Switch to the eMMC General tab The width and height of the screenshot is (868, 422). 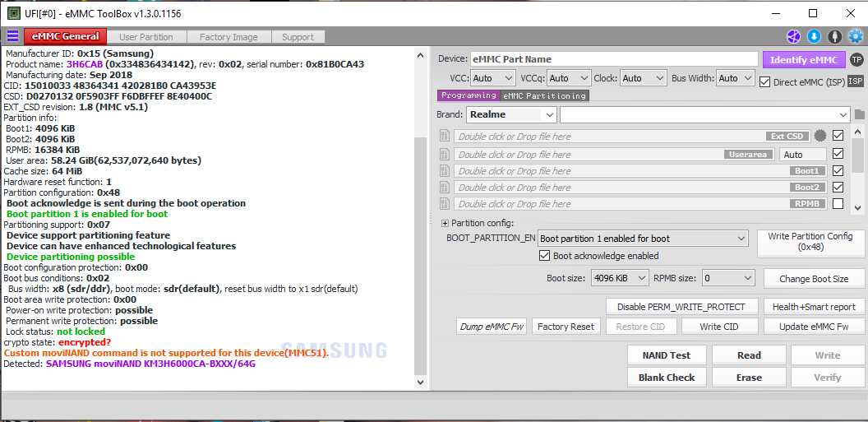pyautogui.click(x=65, y=36)
